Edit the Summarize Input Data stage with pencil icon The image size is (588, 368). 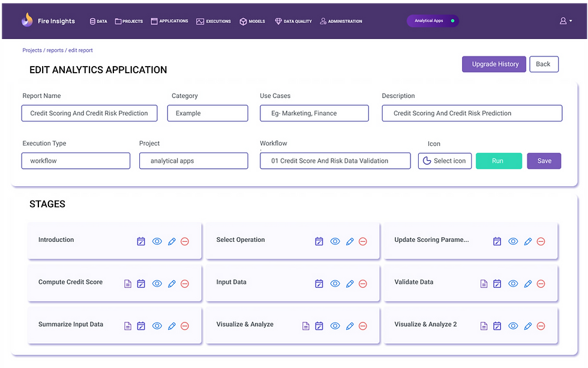pyautogui.click(x=172, y=326)
